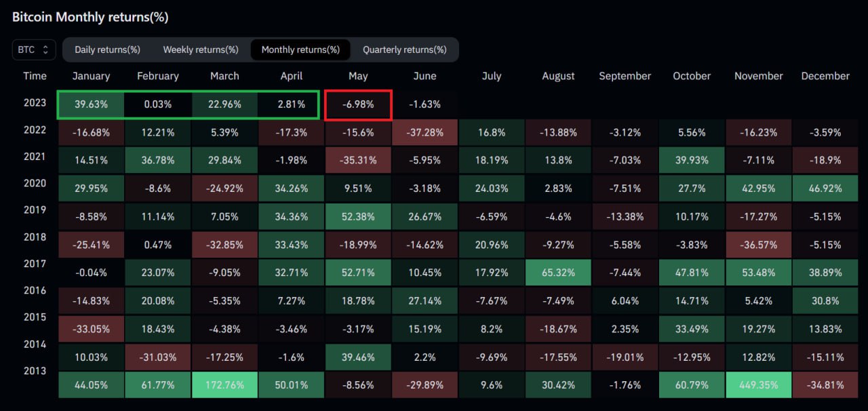This screenshot has width=868, height=411.
Task: Click the 46.92% December 2020 cell
Action: tap(825, 189)
